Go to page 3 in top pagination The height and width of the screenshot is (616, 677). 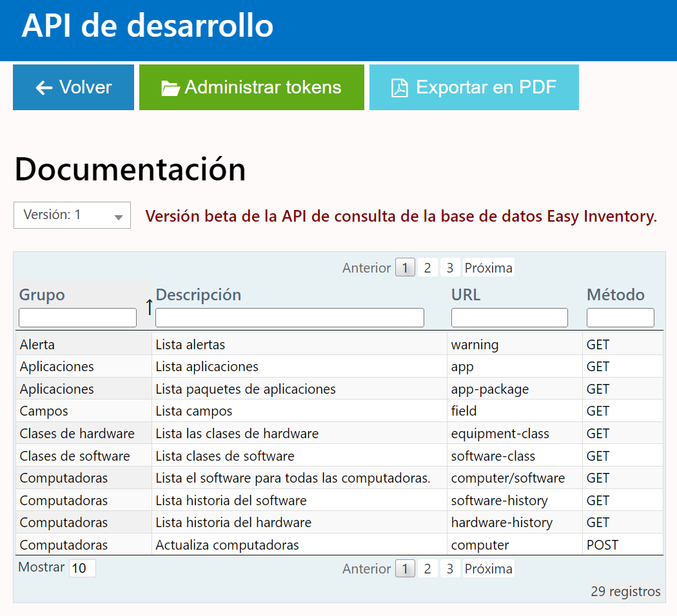click(449, 267)
